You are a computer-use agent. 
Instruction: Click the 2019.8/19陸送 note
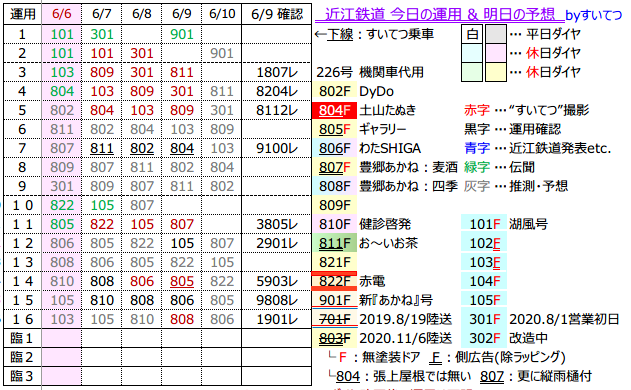[405, 319]
